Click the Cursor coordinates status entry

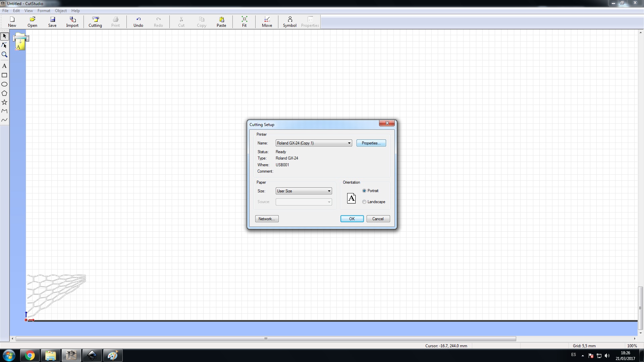pos(446,346)
